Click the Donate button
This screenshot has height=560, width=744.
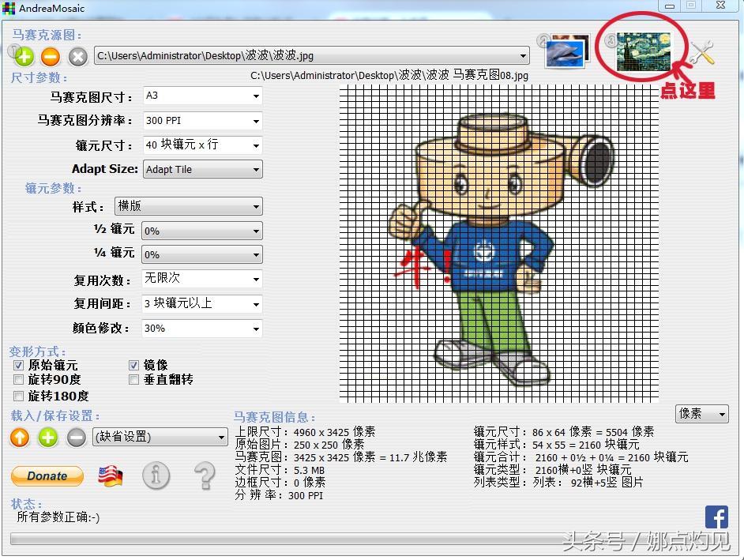point(47,475)
